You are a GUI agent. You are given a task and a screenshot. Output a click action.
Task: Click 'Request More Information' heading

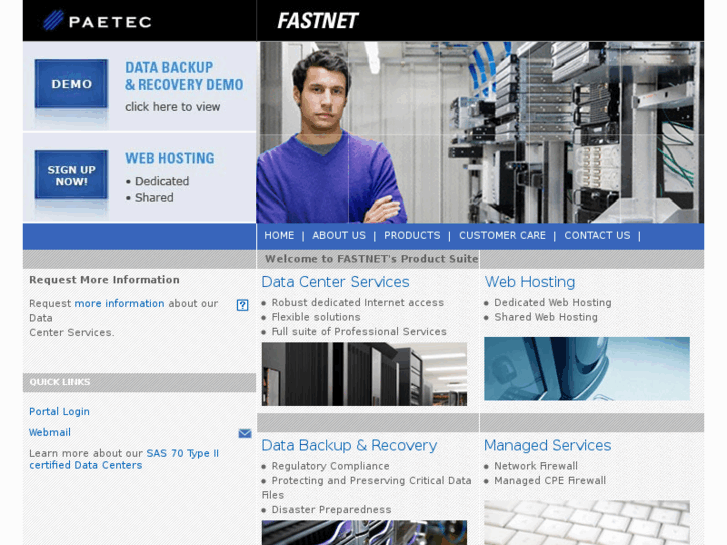[x=104, y=280]
